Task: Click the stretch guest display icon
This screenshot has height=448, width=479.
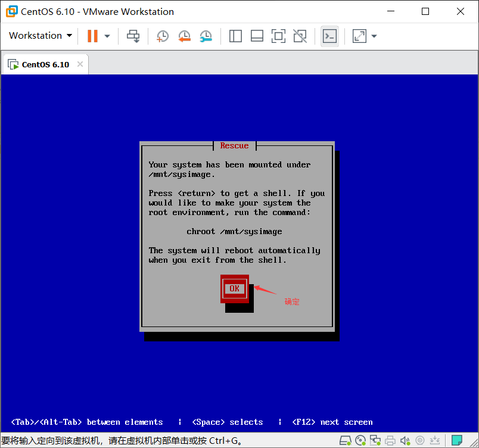Action: click(x=359, y=36)
